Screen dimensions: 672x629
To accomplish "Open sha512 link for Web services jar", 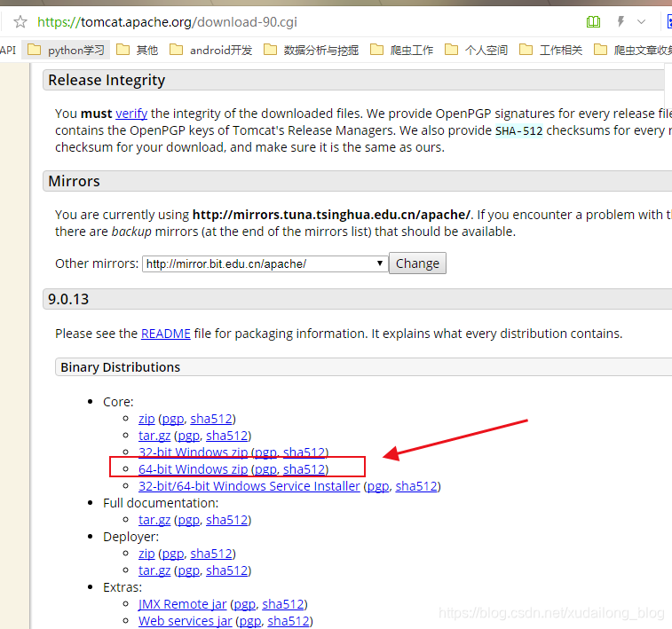I will 289,621.
